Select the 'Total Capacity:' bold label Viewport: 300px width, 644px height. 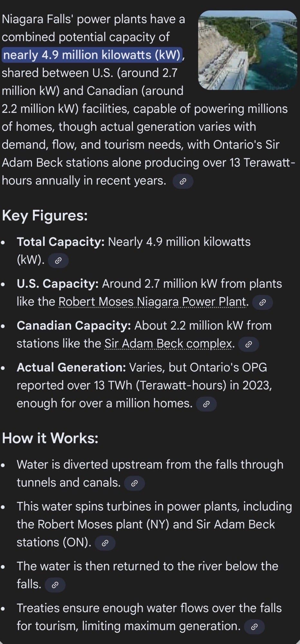point(61,242)
